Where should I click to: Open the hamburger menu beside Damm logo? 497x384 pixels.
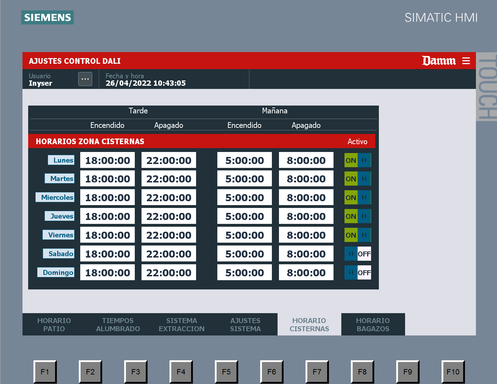[x=466, y=61]
